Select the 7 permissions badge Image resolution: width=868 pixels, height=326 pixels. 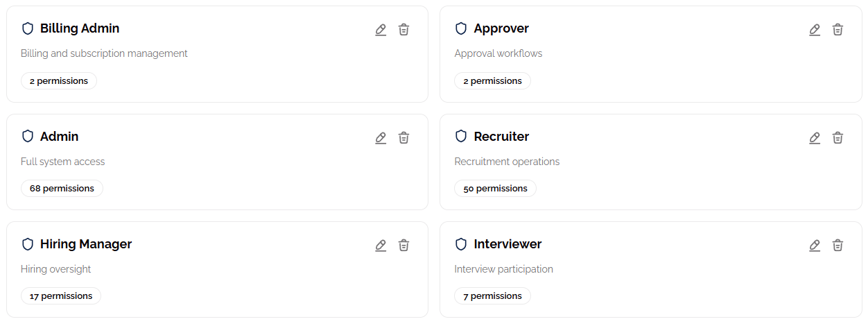492,296
